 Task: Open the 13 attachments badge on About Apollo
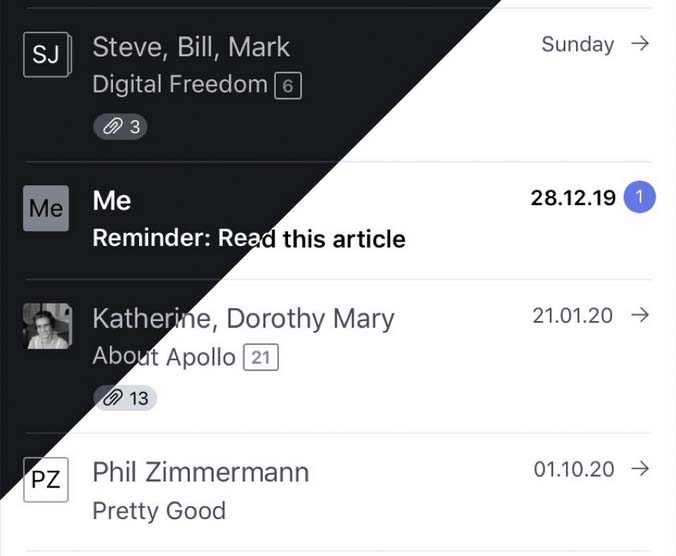pos(125,398)
